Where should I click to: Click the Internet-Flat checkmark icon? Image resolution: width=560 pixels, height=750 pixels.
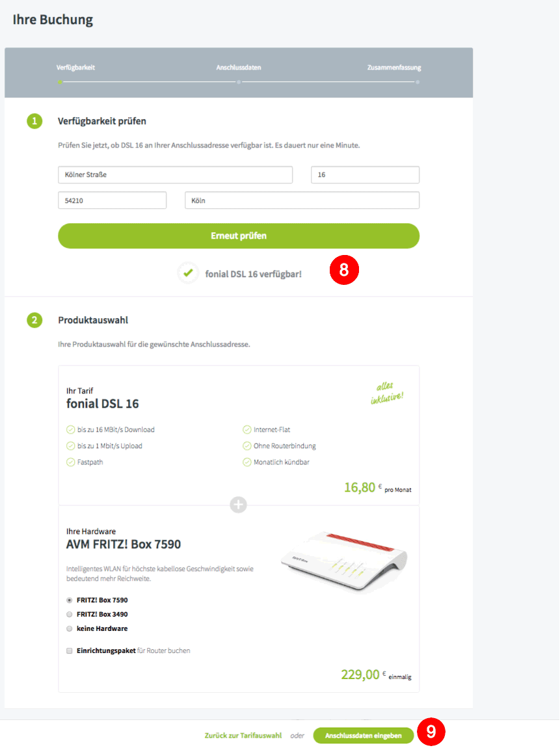click(x=247, y=429)
